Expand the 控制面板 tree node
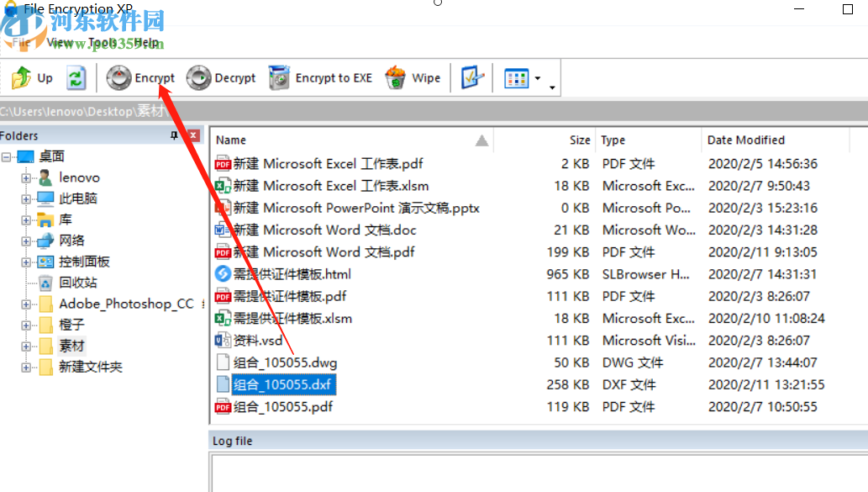The height and width of the screenshot is (492, 868). click(26, 262)
